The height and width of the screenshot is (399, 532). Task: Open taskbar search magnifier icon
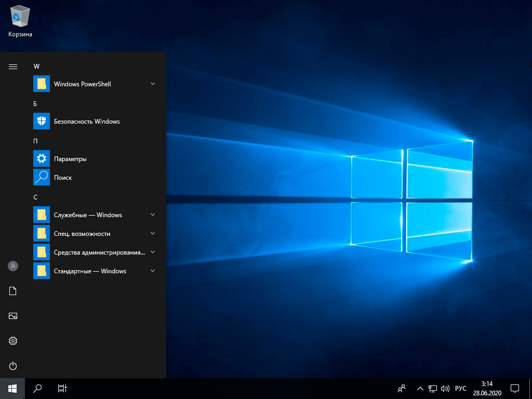[x=37, y=388]
